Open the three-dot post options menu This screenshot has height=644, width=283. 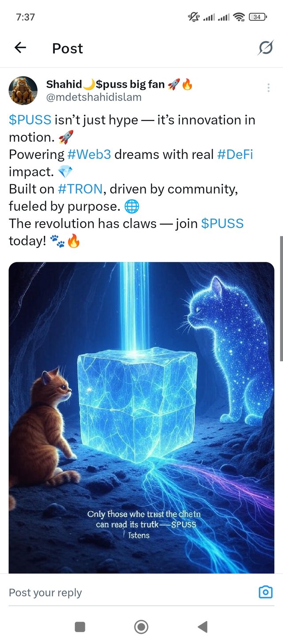pos(268,88)
